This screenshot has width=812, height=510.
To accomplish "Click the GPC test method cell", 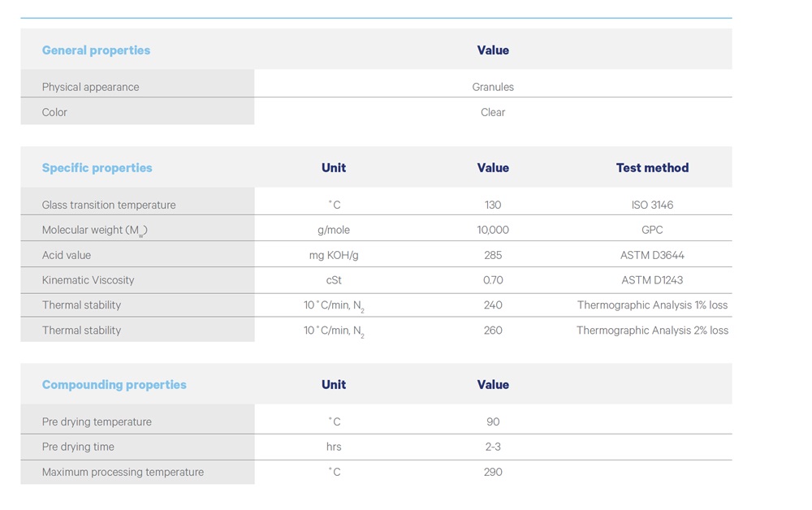I will 652,230.
